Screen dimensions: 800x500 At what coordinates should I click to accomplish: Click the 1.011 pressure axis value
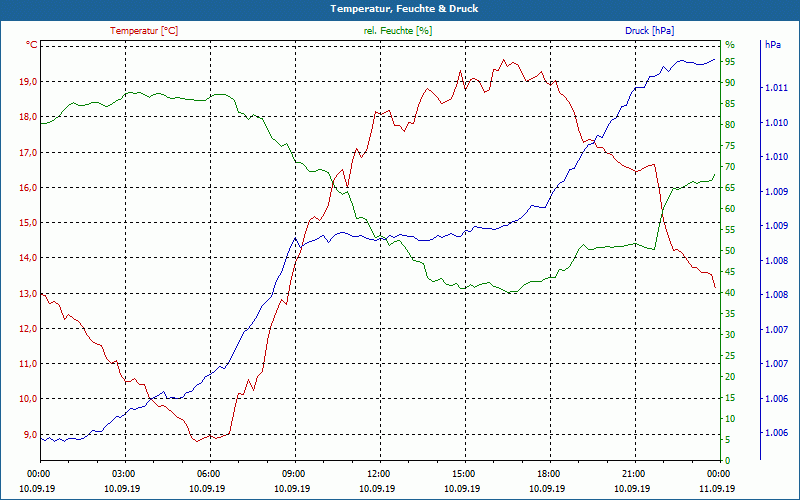pos(776,88)
